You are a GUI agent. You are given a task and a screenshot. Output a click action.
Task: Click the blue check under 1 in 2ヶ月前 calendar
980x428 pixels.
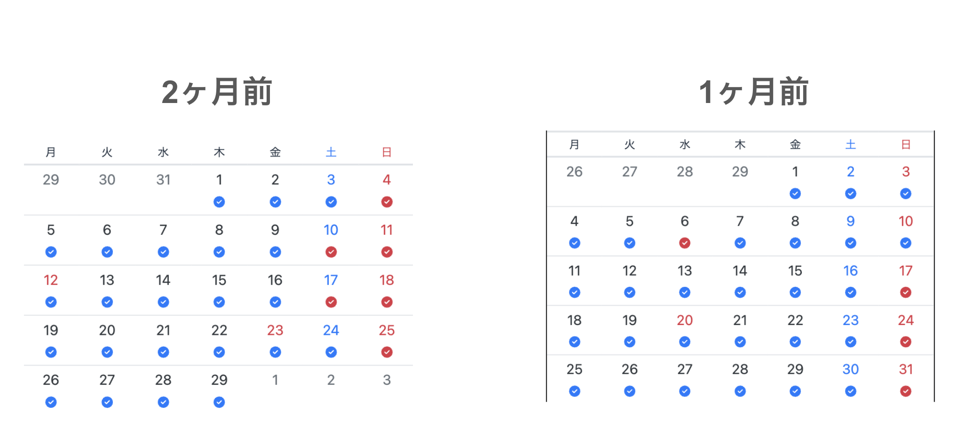tap(219, 202)
